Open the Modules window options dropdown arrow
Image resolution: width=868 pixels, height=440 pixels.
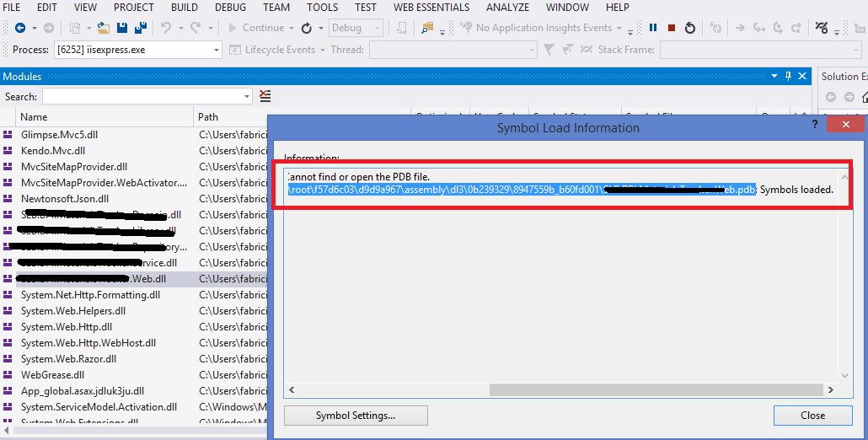774,77
